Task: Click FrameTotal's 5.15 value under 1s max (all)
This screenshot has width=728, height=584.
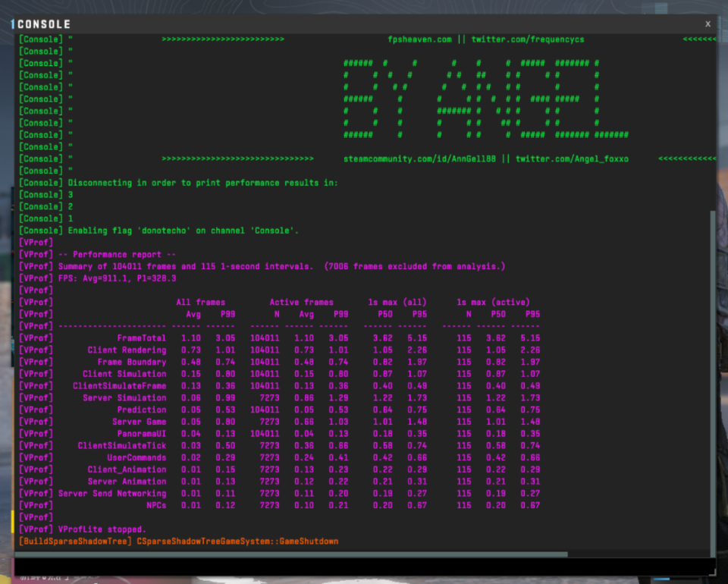Action: pos(417,338)
